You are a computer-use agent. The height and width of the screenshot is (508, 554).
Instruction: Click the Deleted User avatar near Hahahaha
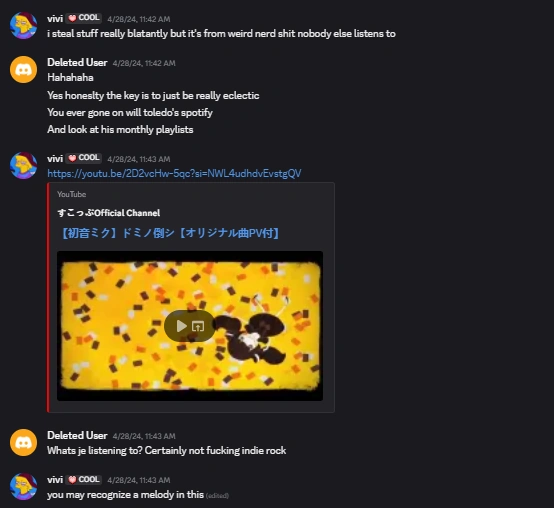(x=24, y=69)
